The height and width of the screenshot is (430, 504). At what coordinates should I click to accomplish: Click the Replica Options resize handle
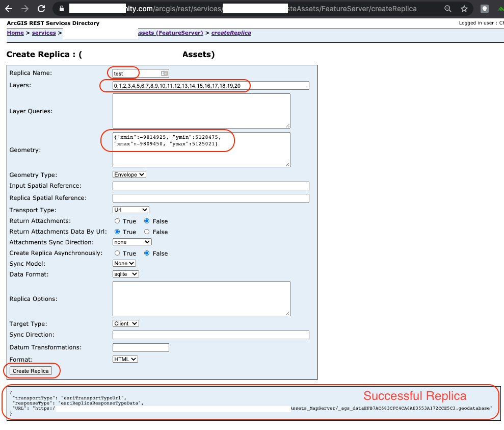[288, 313]
